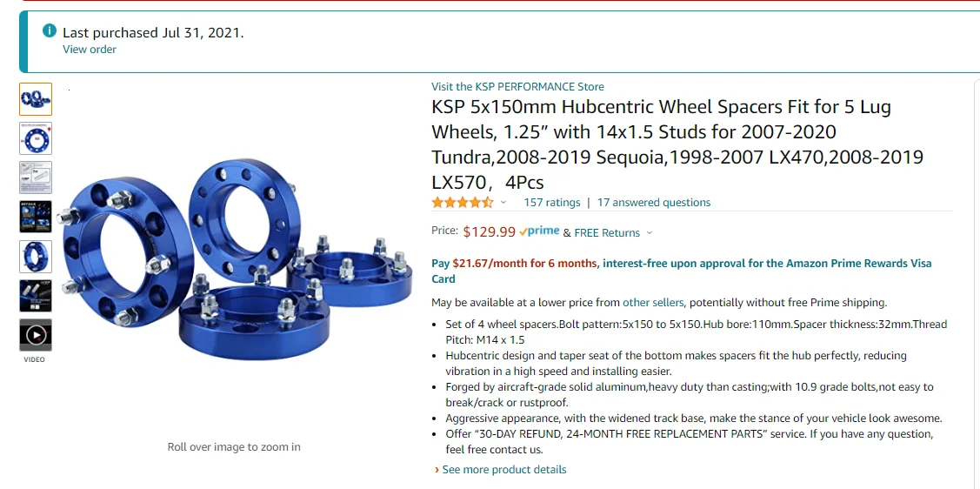
Task: Expand the FREE Returns dropdown arrow
Action: pos(650,232)
